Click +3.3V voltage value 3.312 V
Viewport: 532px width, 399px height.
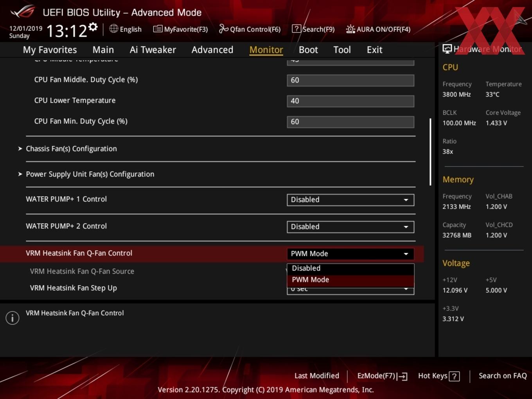[453, 319]
